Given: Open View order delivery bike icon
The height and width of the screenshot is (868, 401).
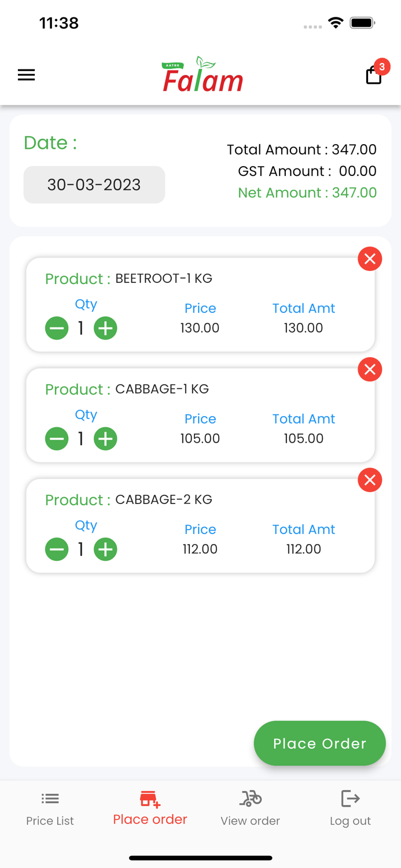Looking at the screenshot, I should click(x=250, y=798).
